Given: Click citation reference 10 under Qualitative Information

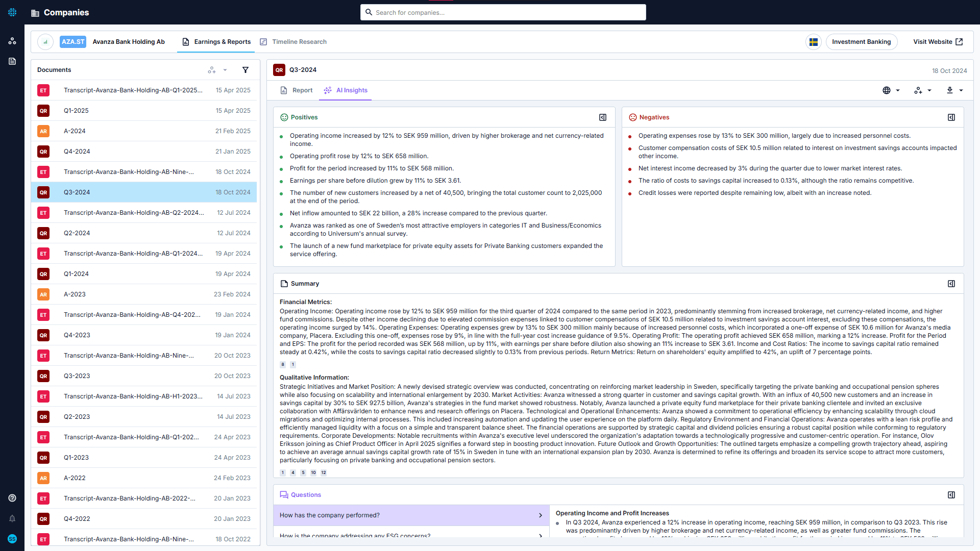Looking at the screenshot, I should 313,472.
